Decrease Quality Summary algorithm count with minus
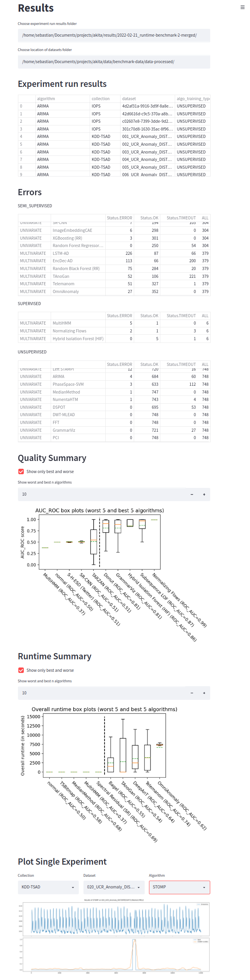The image size is (250, 980). point(191,494)
